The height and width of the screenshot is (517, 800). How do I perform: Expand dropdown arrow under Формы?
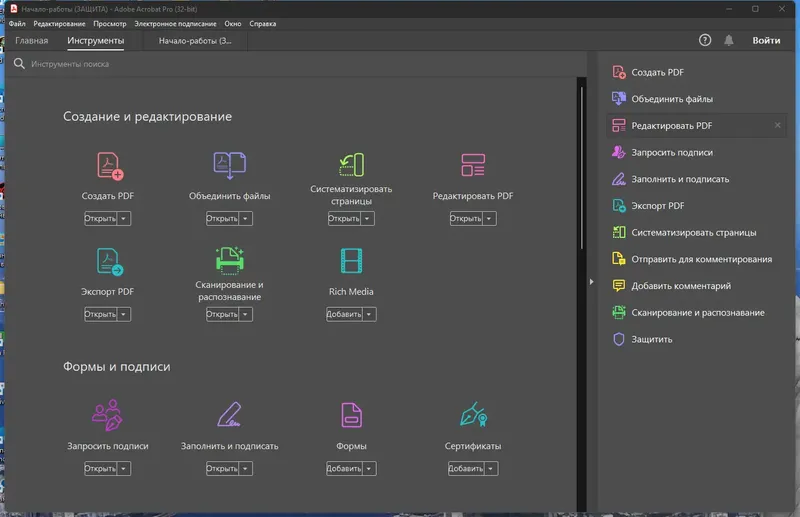pos(369,469)
